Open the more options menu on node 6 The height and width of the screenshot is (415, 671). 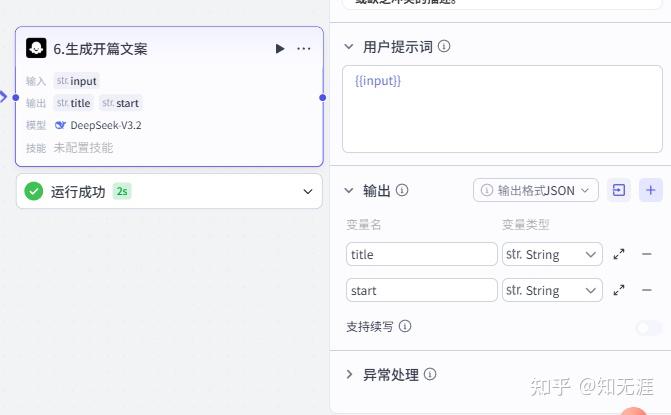pos(304,49)
